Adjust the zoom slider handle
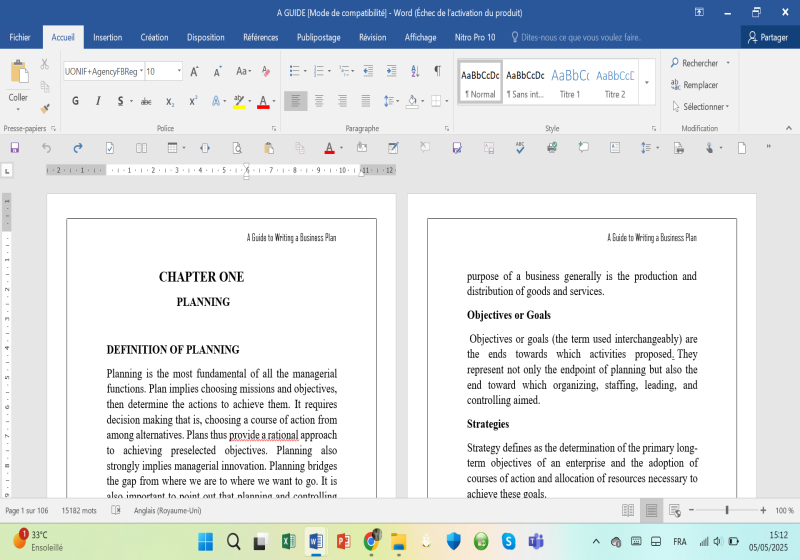Screen dimensions: 800x560 [727, 510]
